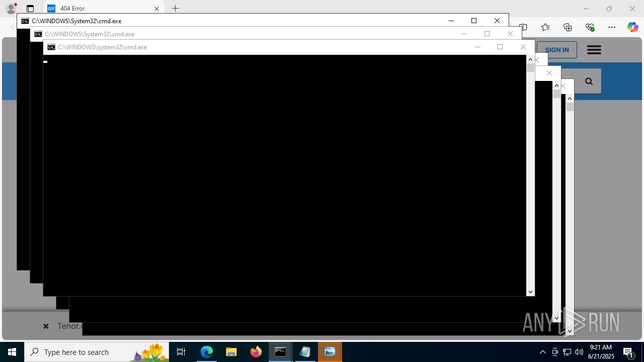Viewport: 644px width, 362px height.
Task: Open the notification center icon
Action: (x=628, y=352)
